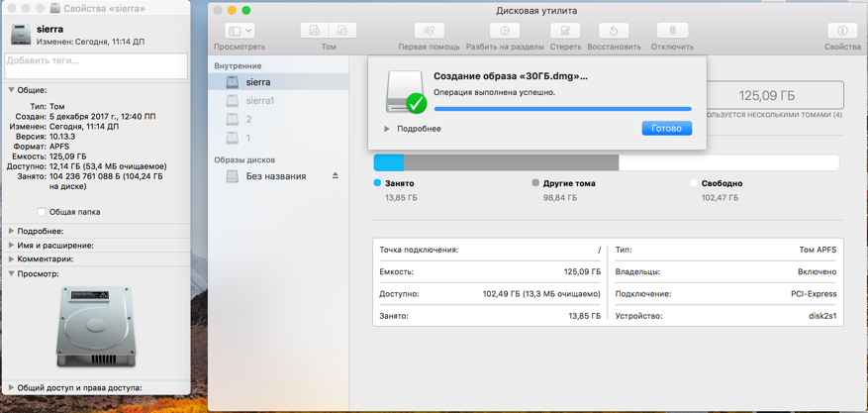The width and height of the screenshot is (868, 413).
Task: Click the Unmount toolbar icon
Action: [x=672, y=31]
